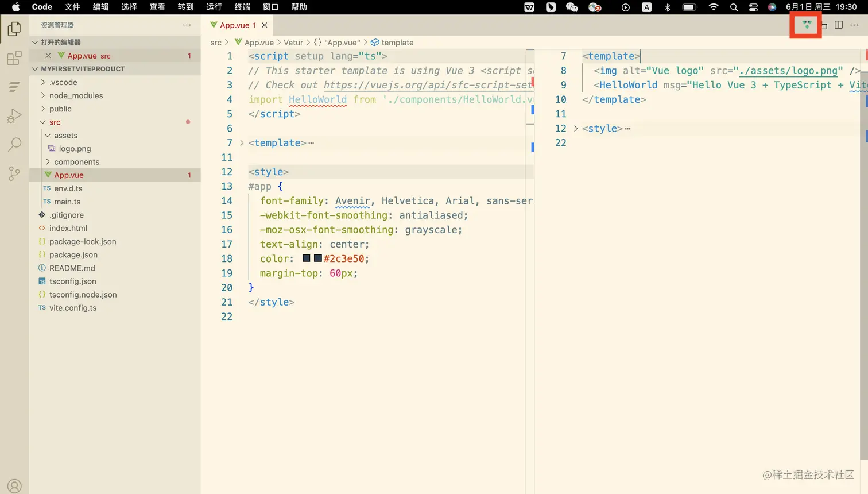The width and height of the screenshot is (868, 494).
Task: Expand the .vscode folder
Action: coord(43,82)
